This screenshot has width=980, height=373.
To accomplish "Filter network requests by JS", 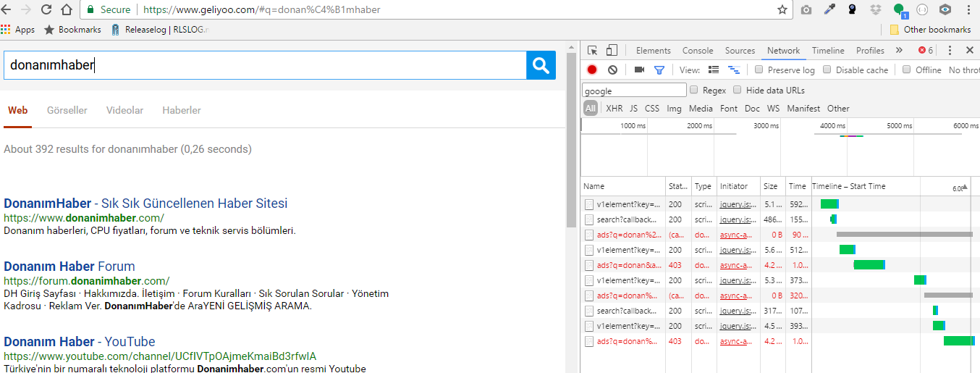I will [633, 109].
